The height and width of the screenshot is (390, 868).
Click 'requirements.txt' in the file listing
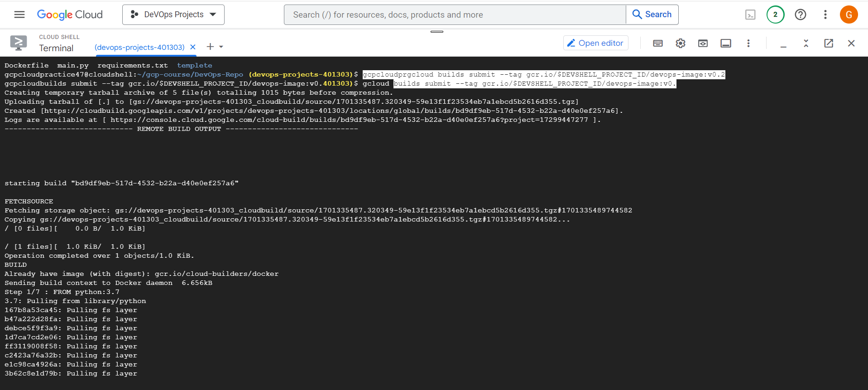[133, 65]
